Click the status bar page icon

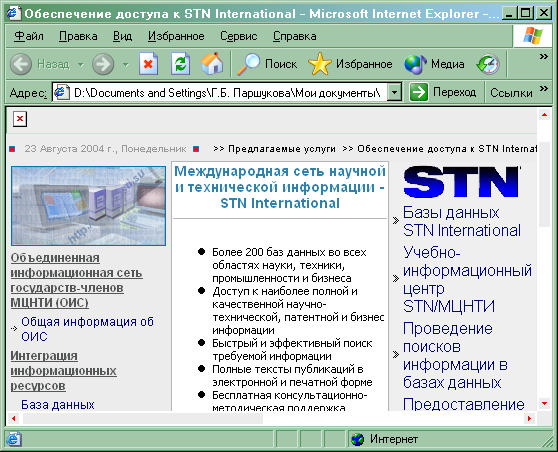[x=14, y=440]
